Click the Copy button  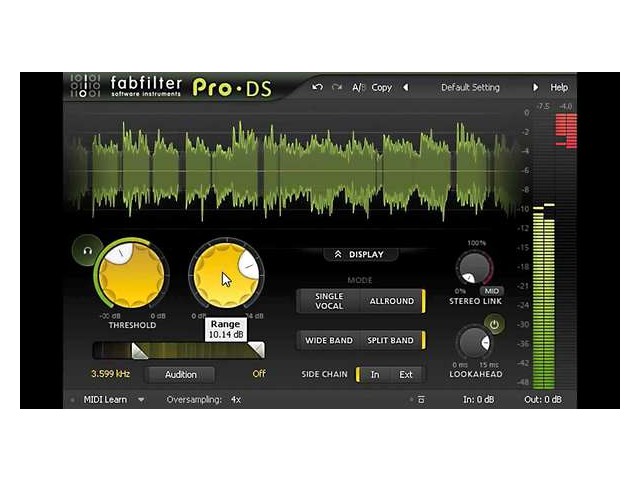coord(382,87)
